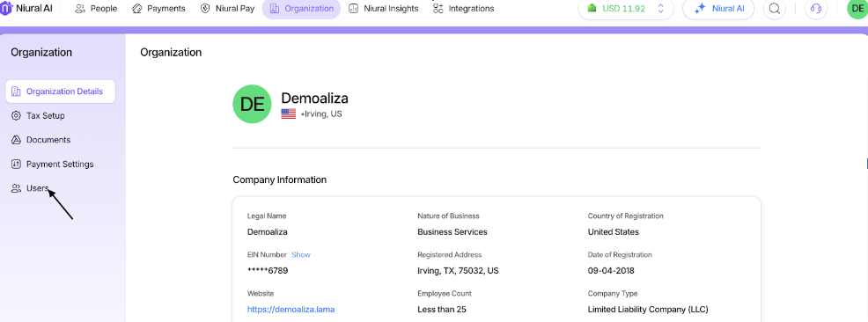This screenshot has height=322, width=868.
Task: Click Limited Liability Company (LLC) value
Action: pyautogui.click(x=648, y=310)
